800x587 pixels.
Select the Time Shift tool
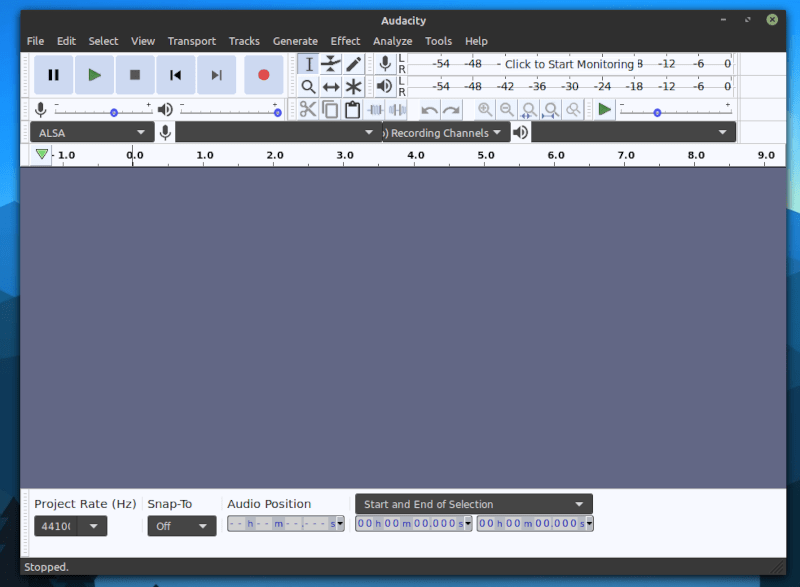click(x=331, y=87)
